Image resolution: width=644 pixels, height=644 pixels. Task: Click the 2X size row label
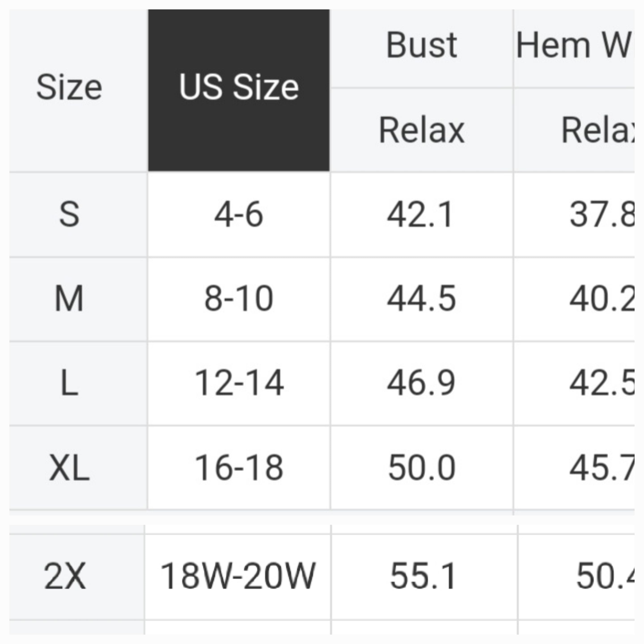click(65, 576)
